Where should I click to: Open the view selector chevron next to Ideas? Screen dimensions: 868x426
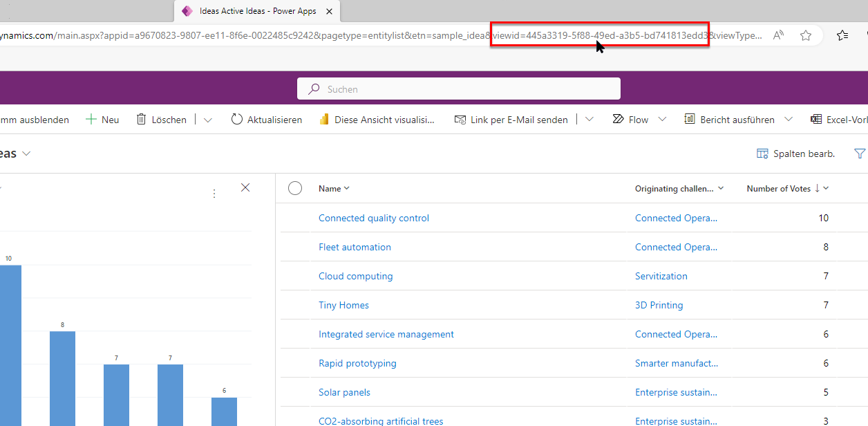(26, 154)
